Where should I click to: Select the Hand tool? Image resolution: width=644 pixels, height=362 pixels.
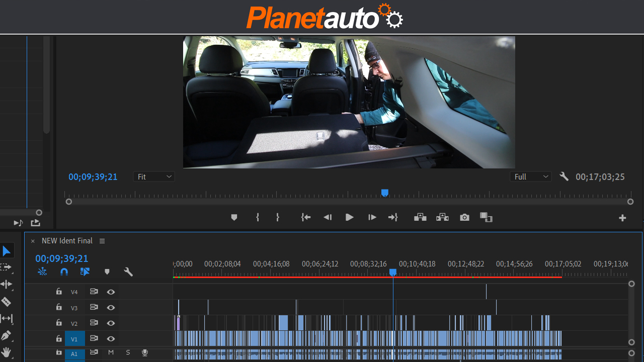click(7, 352)
